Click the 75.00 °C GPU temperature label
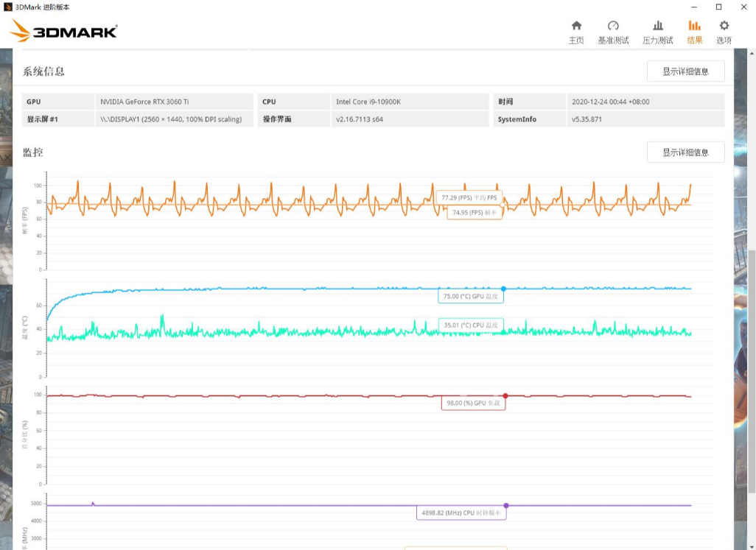Viewport: 756px width, 550px height. point(471,297)
